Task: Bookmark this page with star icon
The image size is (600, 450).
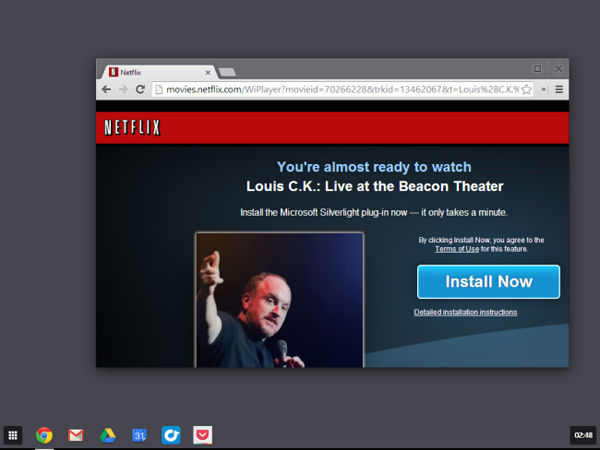Action: pyautogui.click(x=526, y=89)
